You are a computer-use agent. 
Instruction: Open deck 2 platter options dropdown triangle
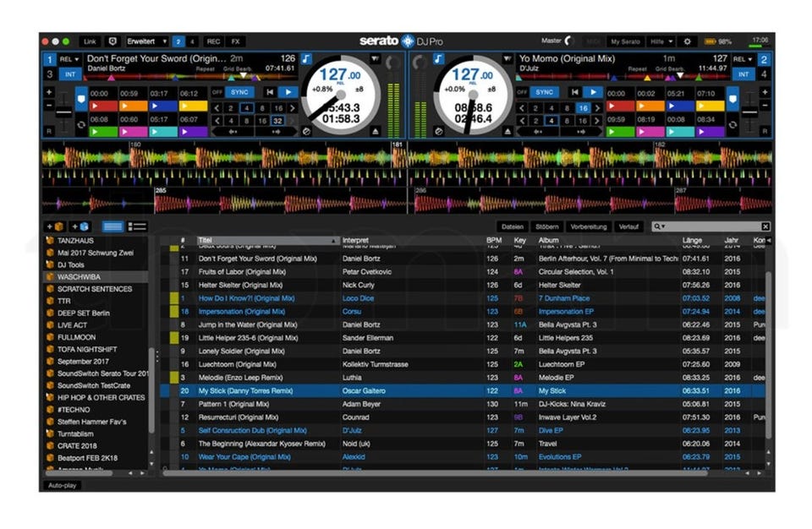[507, 58]
